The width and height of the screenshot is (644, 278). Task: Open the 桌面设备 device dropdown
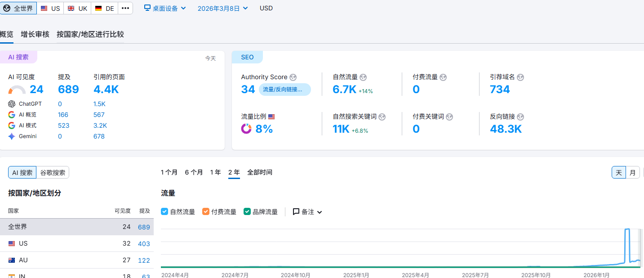tap(165, 8)
